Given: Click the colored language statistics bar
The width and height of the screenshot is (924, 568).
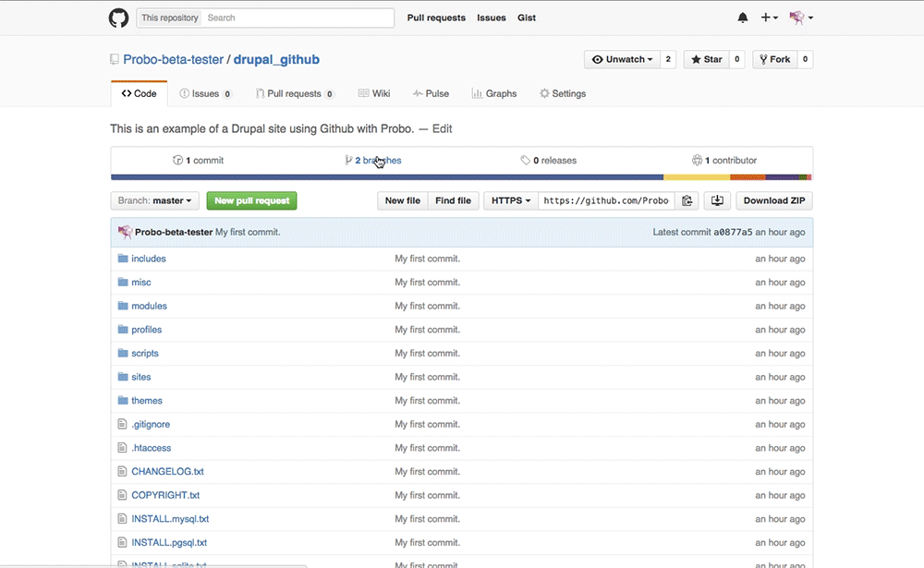Looking at the screenshot, I should click(462, 175).
